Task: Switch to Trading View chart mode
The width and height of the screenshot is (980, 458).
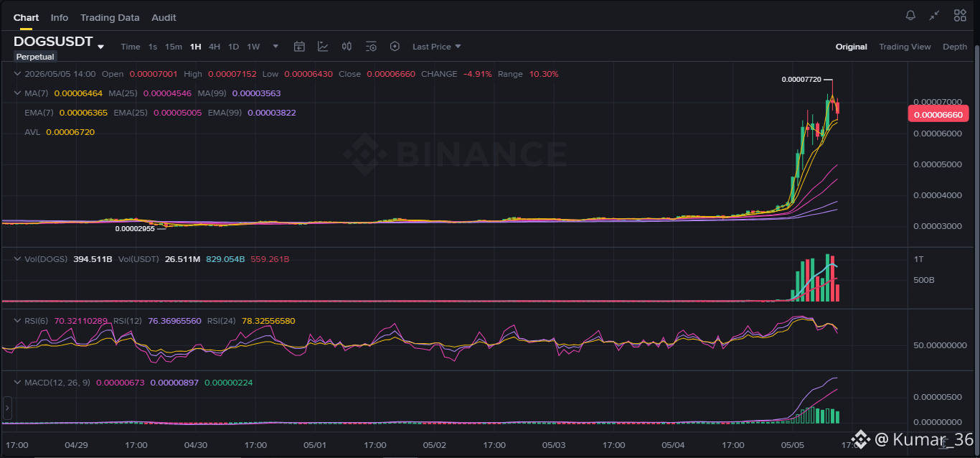Action: pyautogui.click(x=905, y=47)
